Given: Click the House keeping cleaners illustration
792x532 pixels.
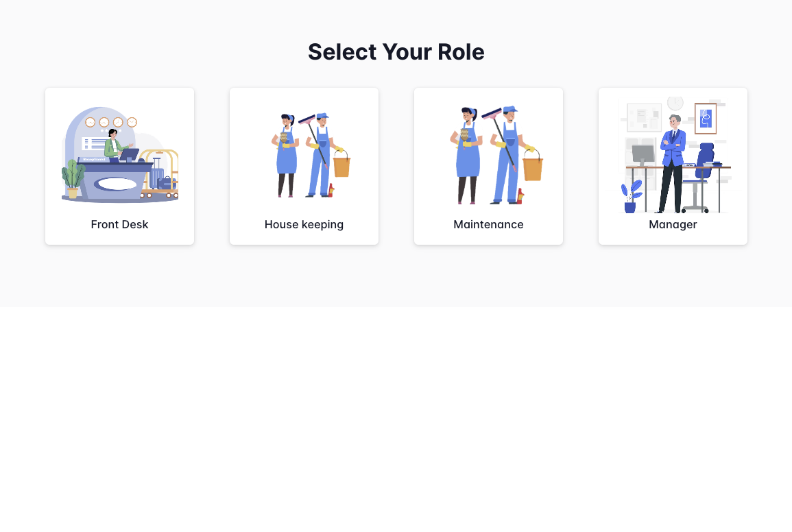Looking at the screenshot, I should click(304, 154).
